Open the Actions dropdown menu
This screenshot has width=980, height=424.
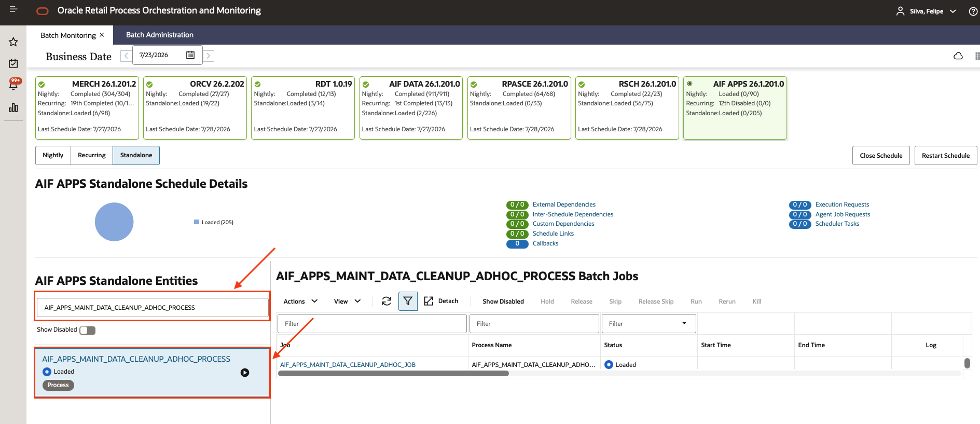(300, 302)
